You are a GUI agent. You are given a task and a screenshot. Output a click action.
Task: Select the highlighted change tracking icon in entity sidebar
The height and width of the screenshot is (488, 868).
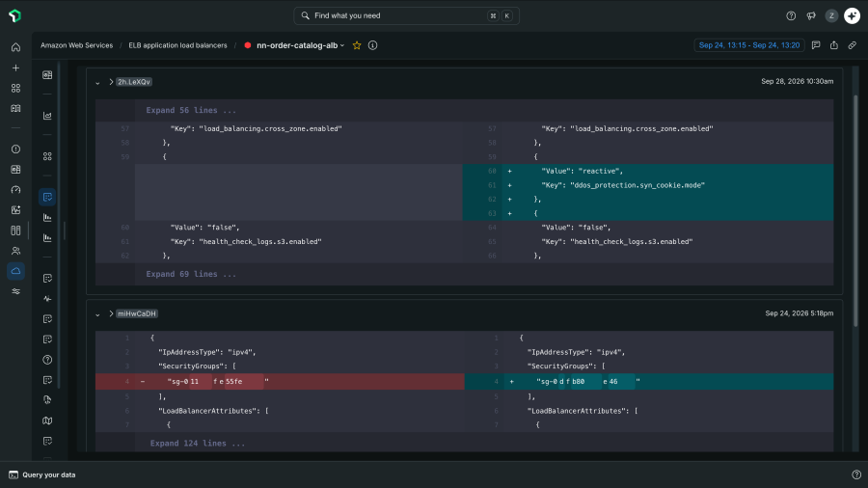pyautogui.click(x=47, y=197)
